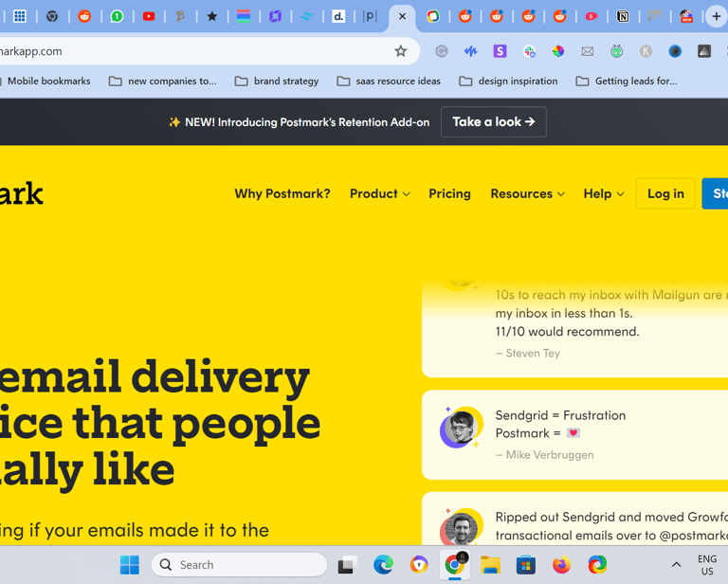Open the Grammarly extension icon
728x584 pixels.
pos(442,51)
